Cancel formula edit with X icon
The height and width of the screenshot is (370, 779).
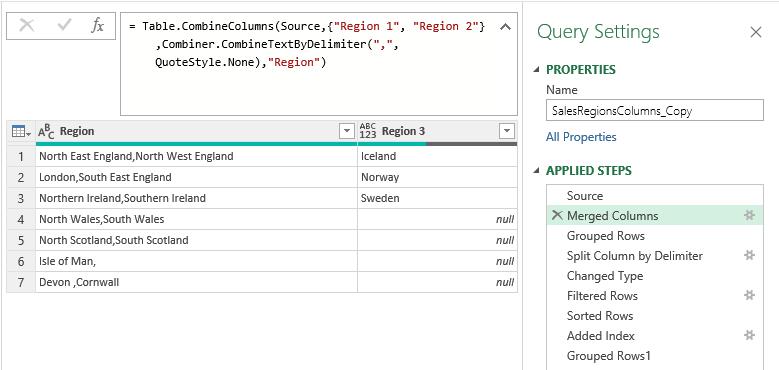tap(26, 26)
